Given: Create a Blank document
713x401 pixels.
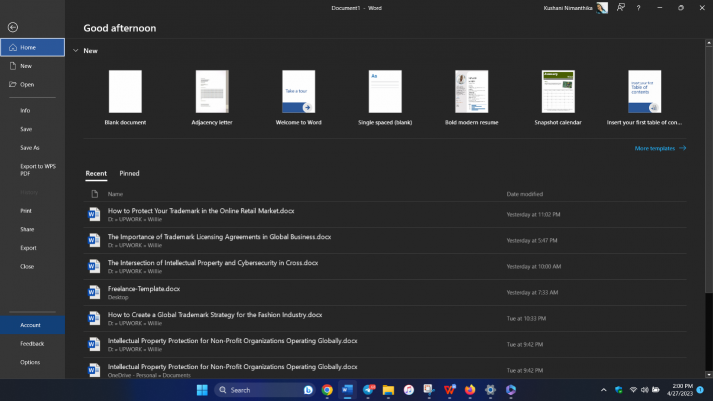Looking at the screenshot, I should (x=125, y=97).
